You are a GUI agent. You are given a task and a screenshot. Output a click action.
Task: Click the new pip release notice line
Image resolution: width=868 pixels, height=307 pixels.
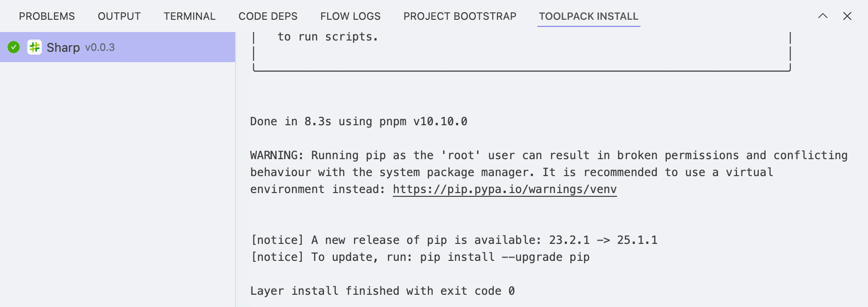tap(454, 240)
